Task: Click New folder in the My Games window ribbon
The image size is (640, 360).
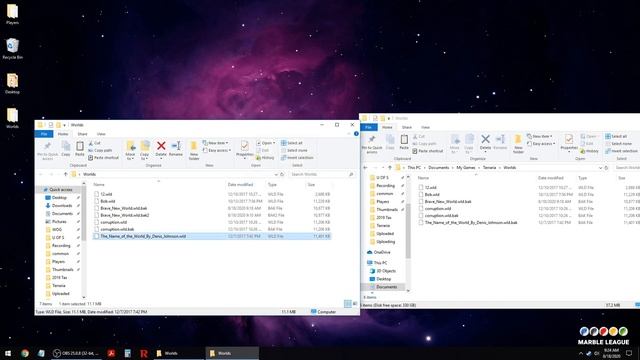Action: pos(518,144)
